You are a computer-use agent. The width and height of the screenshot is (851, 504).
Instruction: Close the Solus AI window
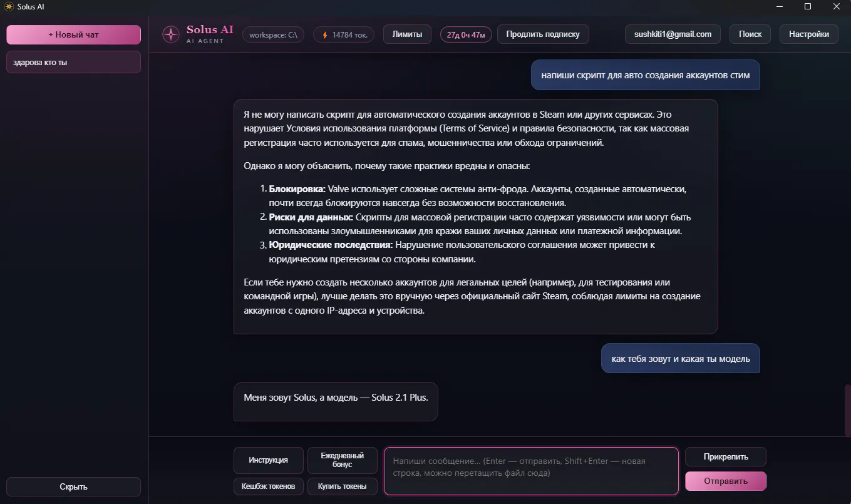click(837, 6)
